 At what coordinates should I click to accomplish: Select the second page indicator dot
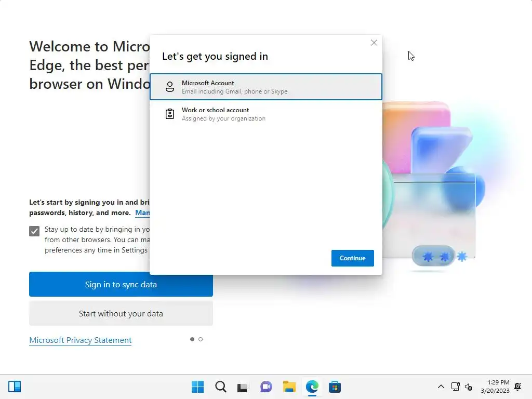point(201,339)
